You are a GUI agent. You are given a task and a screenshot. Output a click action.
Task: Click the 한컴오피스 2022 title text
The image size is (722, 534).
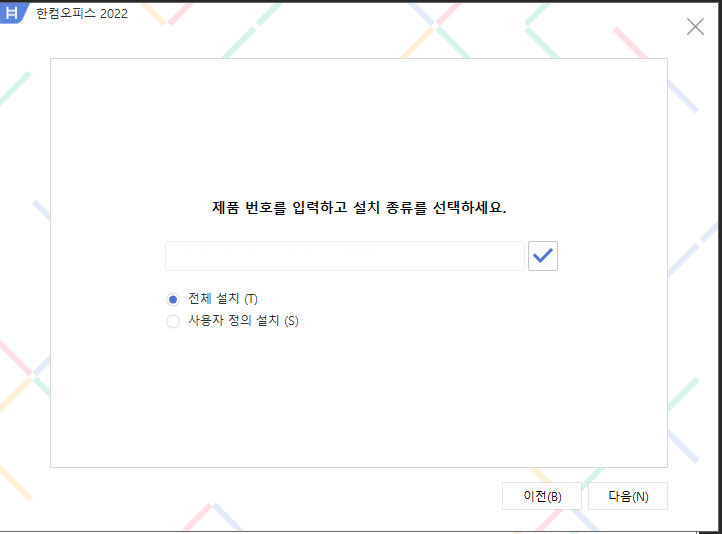[x=81, y=14]
